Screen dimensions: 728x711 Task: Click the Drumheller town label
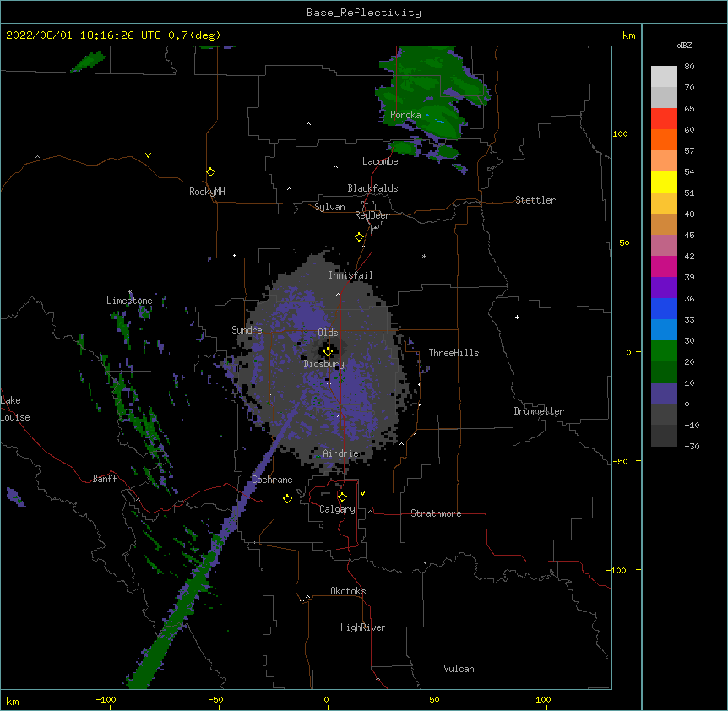tap(539, 411)
